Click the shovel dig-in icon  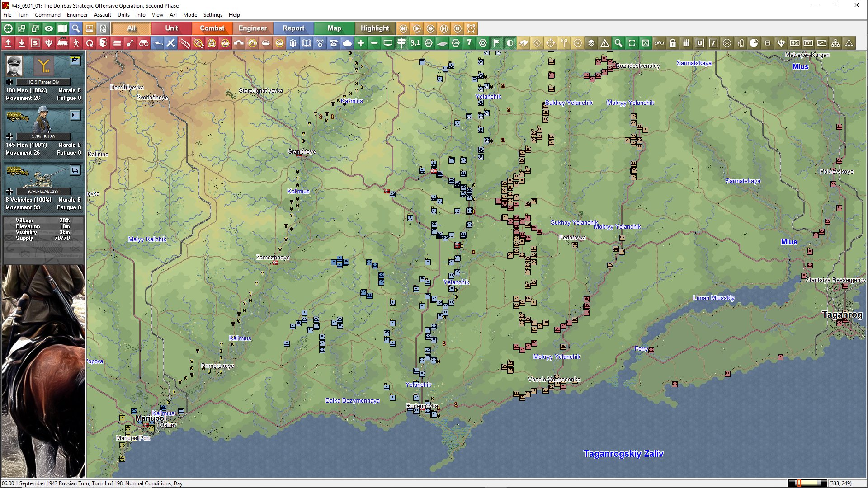tap(130, 43)
